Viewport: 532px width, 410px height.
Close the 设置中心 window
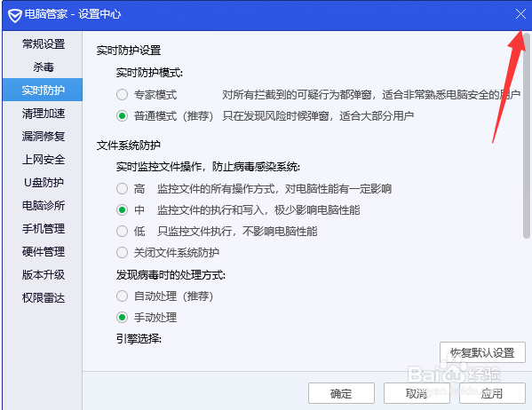pyautogui.click(x=520, y=14)
